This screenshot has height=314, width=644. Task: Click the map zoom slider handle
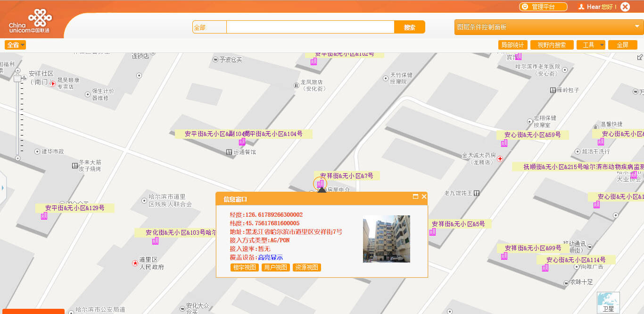click(17, 78)
